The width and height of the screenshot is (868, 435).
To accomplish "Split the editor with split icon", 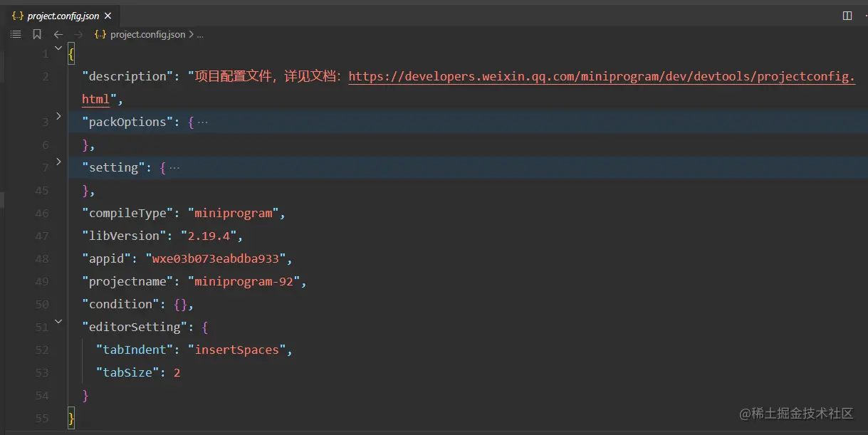I will 847,16.
